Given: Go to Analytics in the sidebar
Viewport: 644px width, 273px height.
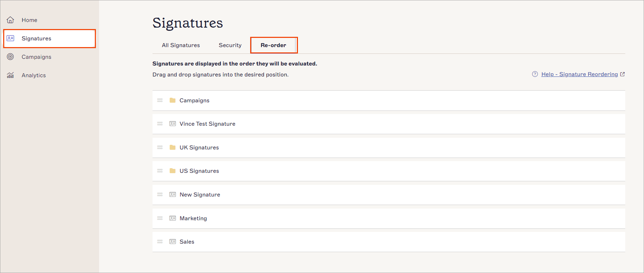Looking at the screenshot, I should [34, 75].
